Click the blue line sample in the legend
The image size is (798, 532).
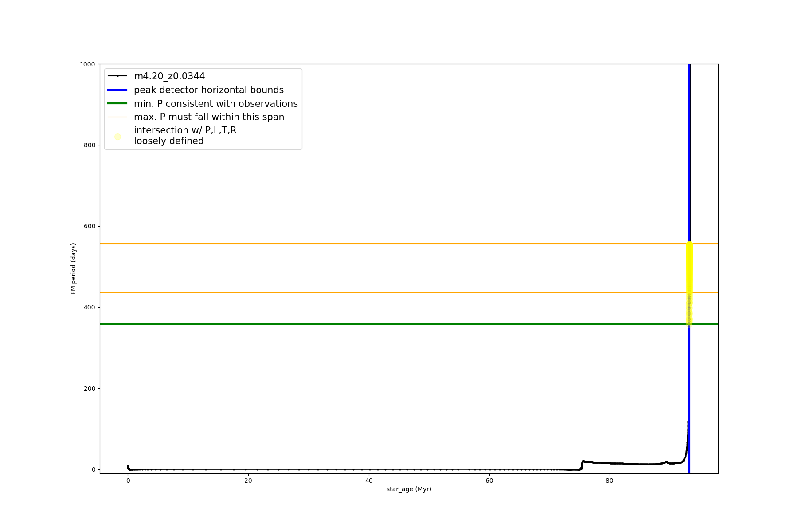pos(117,90)
